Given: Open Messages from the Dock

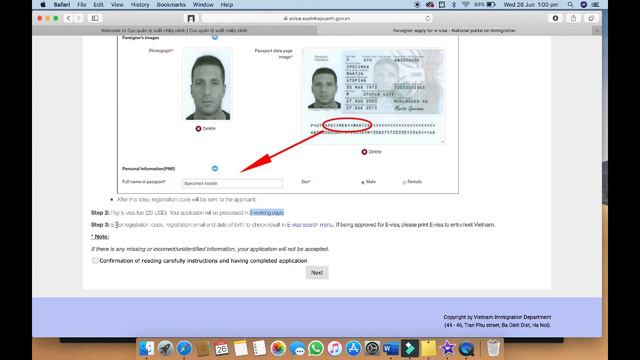Looking at the screenshot, I should [x=297, y=349].
